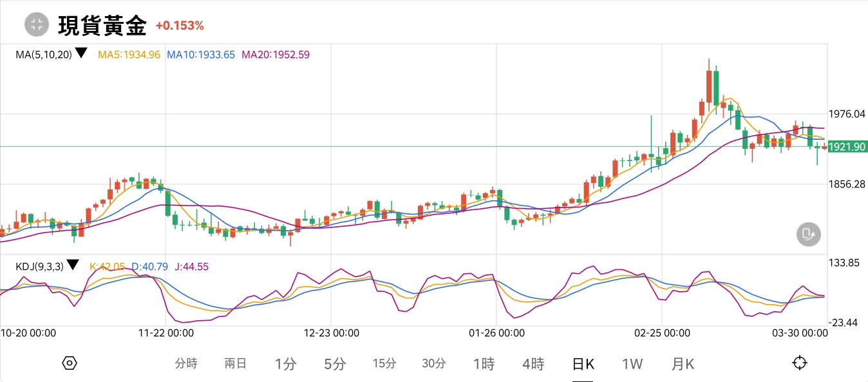Pick the 30分 interval
This screenshot has width=868, height=382.
click(x=434, y=364)
